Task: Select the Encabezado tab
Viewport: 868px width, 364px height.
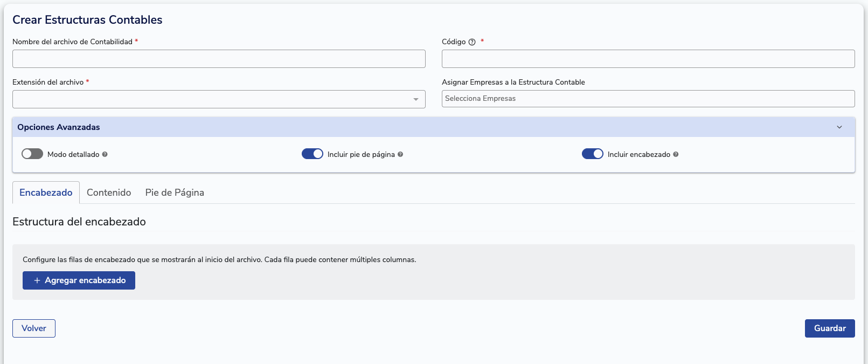Action: pos(45,193)
